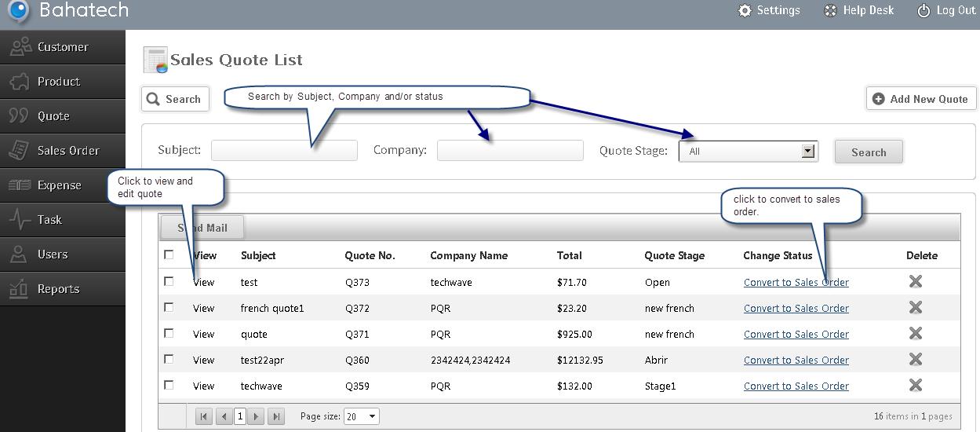
Task: Open the Quote Stage dropdown
Action: pyautogui.click(x=749, y=152)
